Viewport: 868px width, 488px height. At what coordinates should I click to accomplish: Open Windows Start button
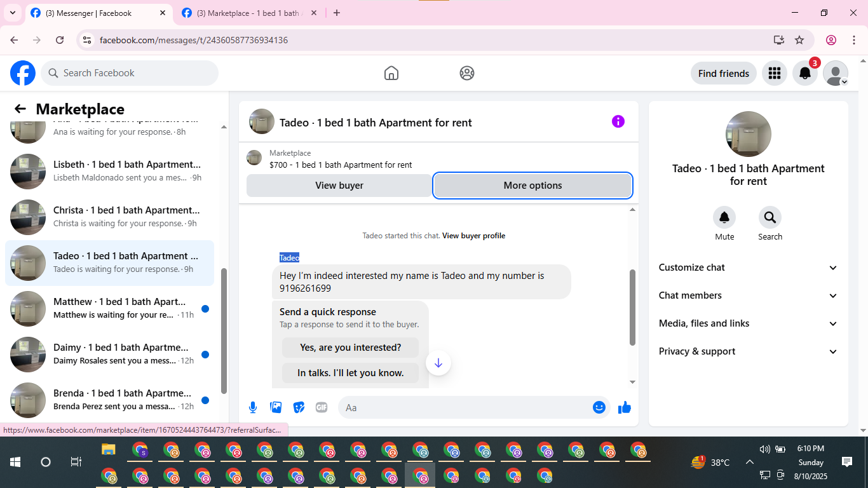pos(15,462)
